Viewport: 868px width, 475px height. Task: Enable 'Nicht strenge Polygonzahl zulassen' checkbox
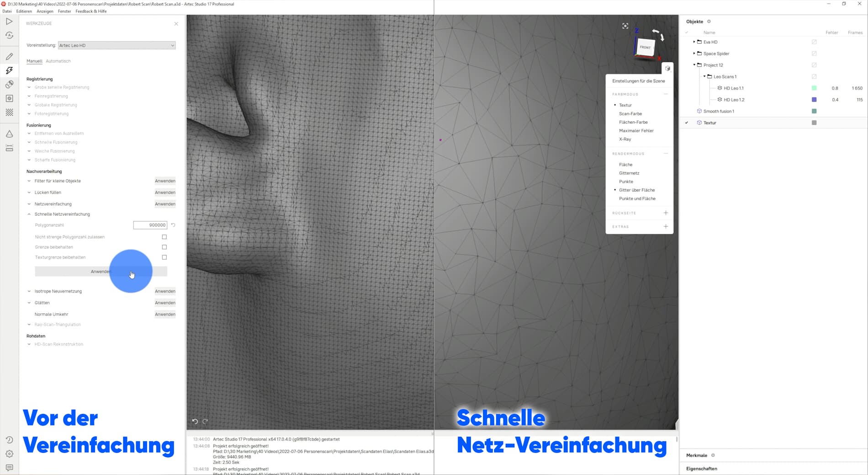point(164,236)
